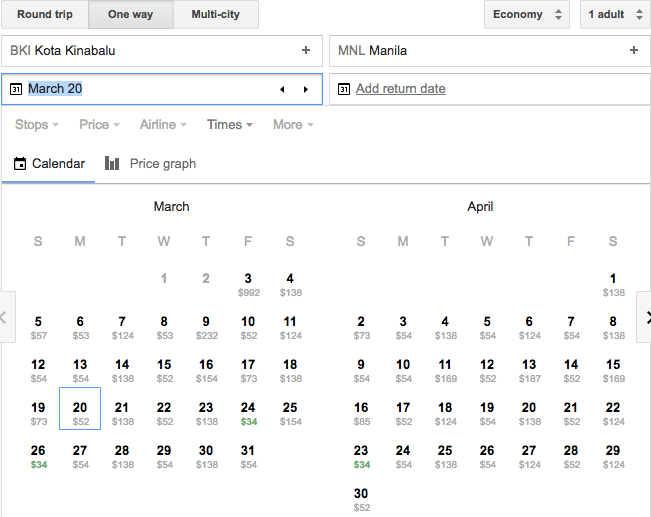Click the Add return date link
This screenshot has width=651, height=517.
[x=400, y=89]
